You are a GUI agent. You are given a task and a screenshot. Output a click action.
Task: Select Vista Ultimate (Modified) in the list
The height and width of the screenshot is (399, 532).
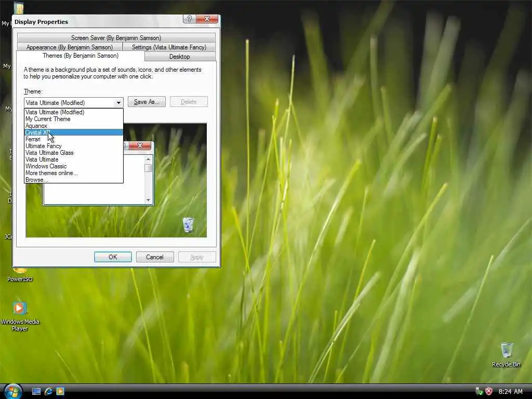pos(74,112)
